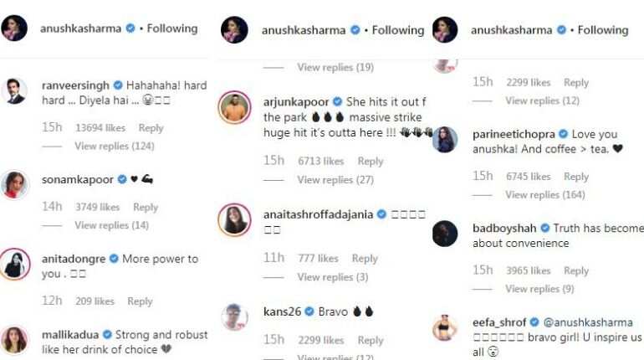Reply to badboyshah's comment

pyautogui.click(x=576, y=270)
